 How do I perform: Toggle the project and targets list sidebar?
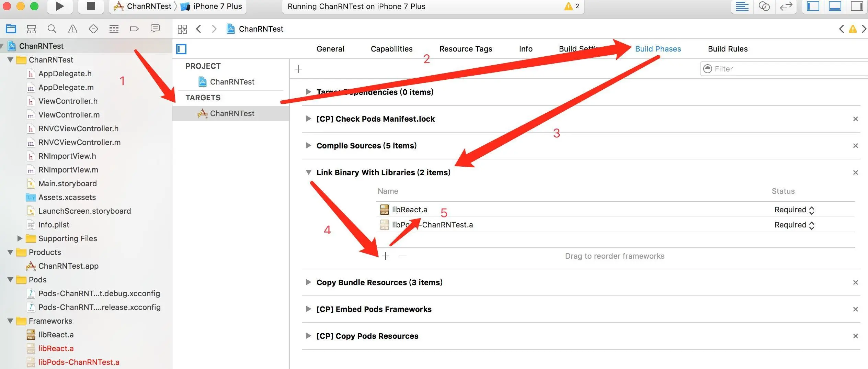(181, 49)
